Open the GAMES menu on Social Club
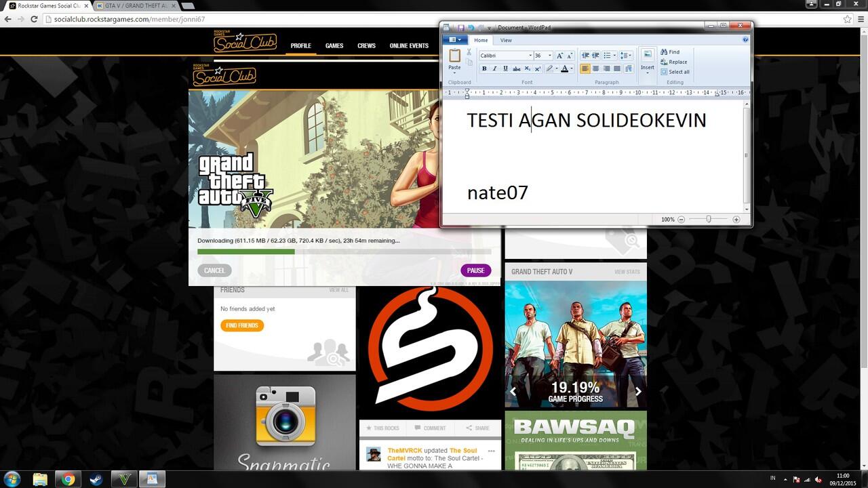The height and width of the screenshot is (488, 868). (x=334, y=46)
